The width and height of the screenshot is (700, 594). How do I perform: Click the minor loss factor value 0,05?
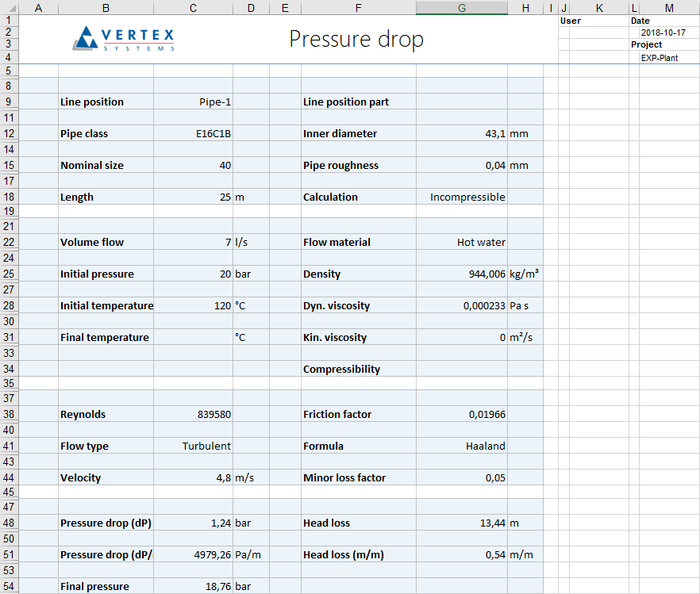(x=462, y=477)
